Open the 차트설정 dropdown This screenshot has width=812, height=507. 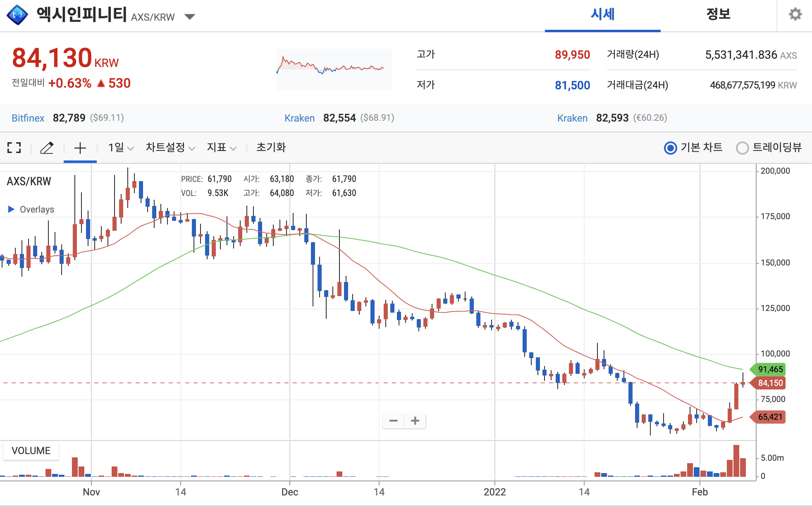pos(170,148)
